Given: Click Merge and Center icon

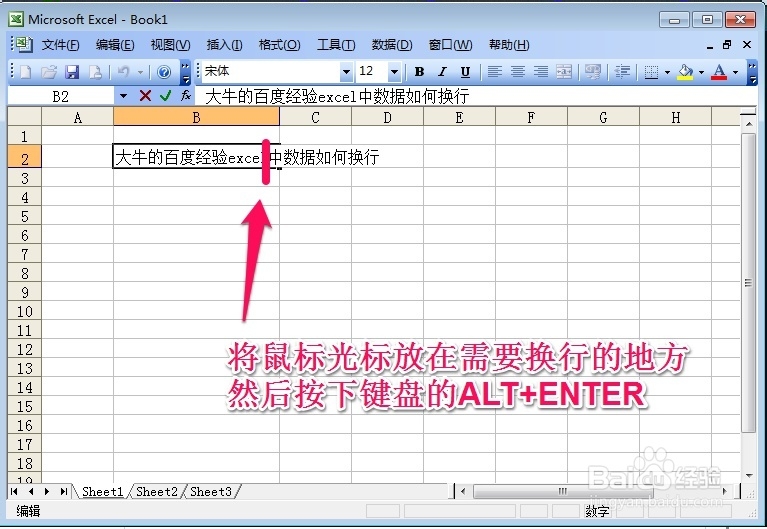Looking at the screenshot, I should [x=564, y=72].
